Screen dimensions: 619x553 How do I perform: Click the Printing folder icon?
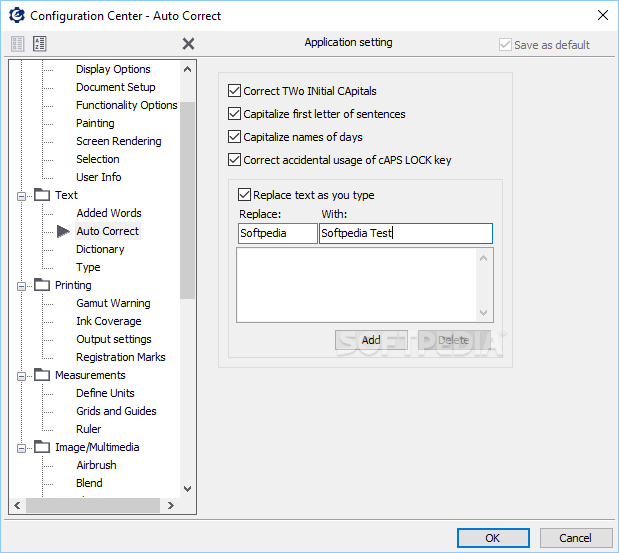coord(42,285)
